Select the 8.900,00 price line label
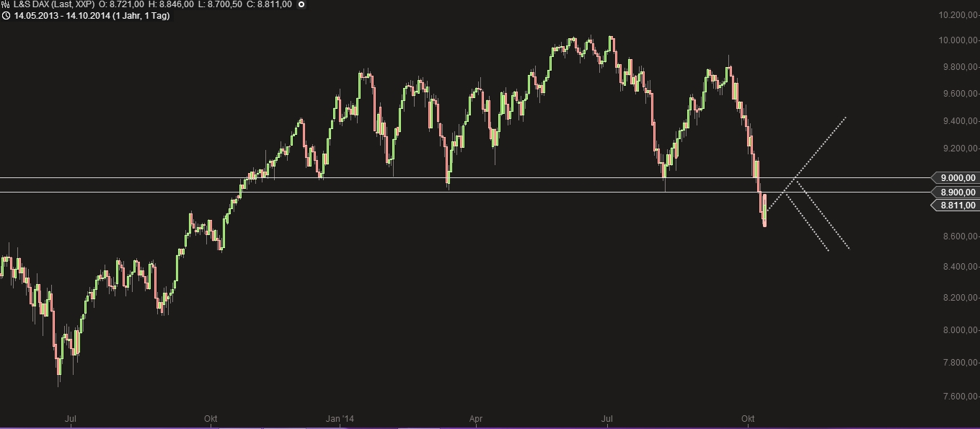The height and width of the screenshot is (429, 980). tap(955, 192)
